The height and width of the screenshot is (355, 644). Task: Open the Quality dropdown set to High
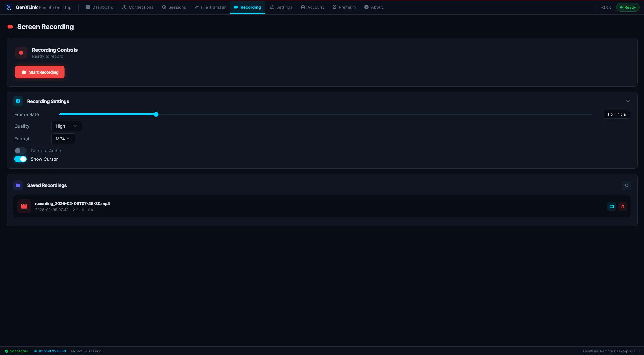[x=66, y=126]
